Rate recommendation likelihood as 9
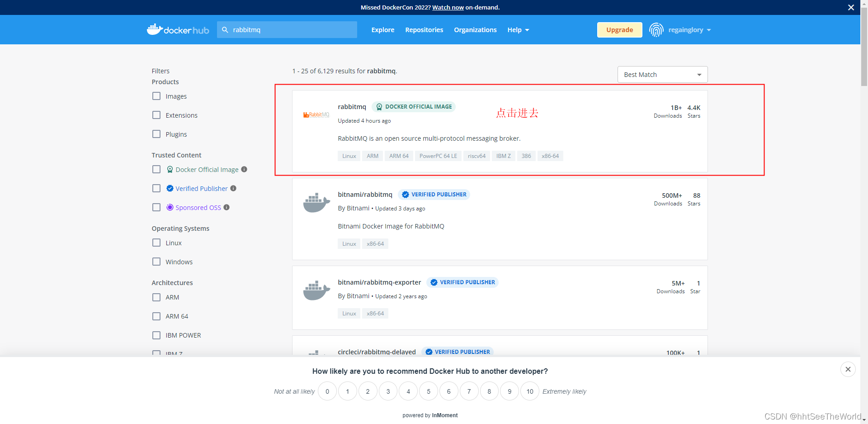Screen dimensions: 868x424 click(x=509, y=391)
